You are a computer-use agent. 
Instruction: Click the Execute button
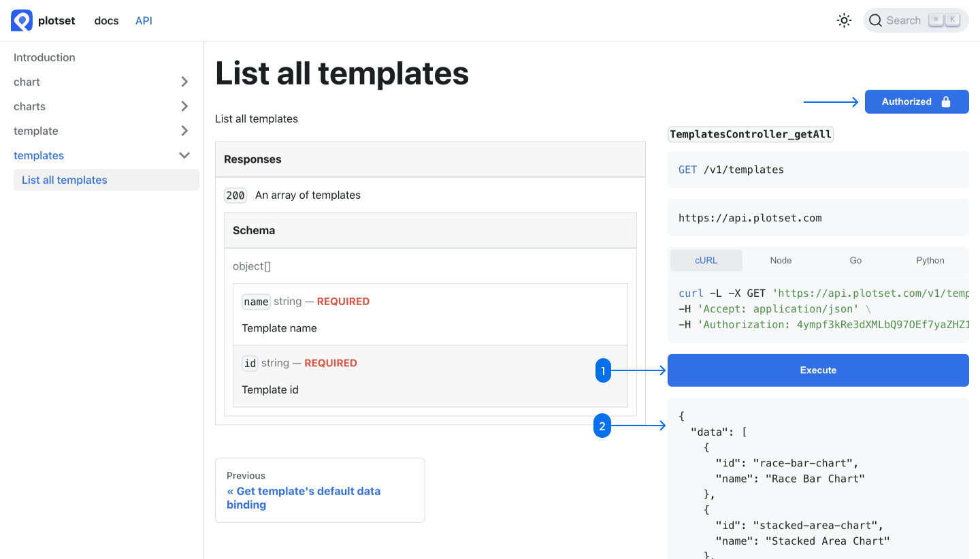pos(817,370)
